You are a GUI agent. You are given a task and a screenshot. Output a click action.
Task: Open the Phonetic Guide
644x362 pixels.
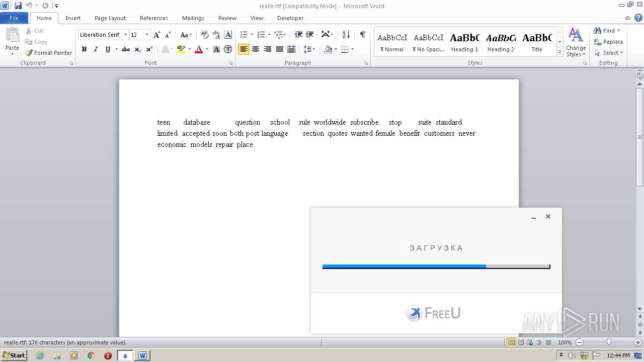[x=216, y=35]
